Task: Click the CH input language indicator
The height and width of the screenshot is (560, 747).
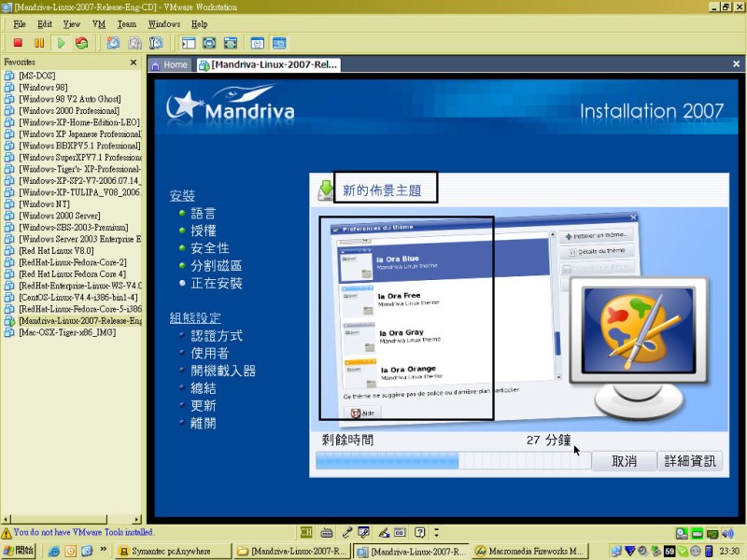Action: point(306,532)
